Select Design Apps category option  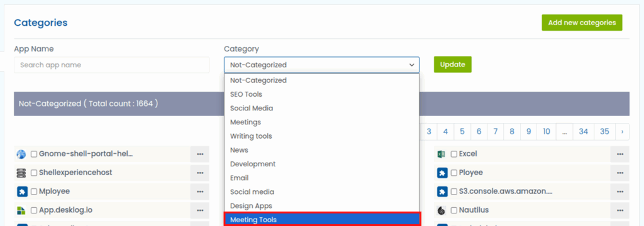pos(321,206)
